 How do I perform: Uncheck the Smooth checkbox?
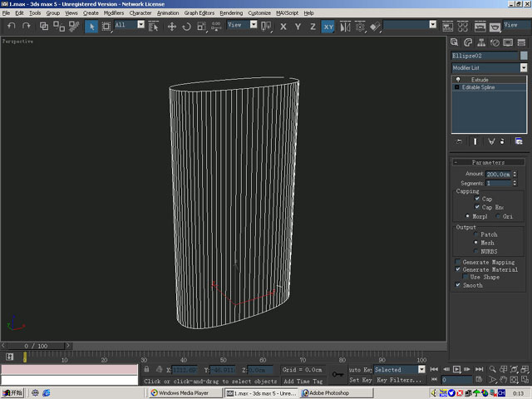458,285
